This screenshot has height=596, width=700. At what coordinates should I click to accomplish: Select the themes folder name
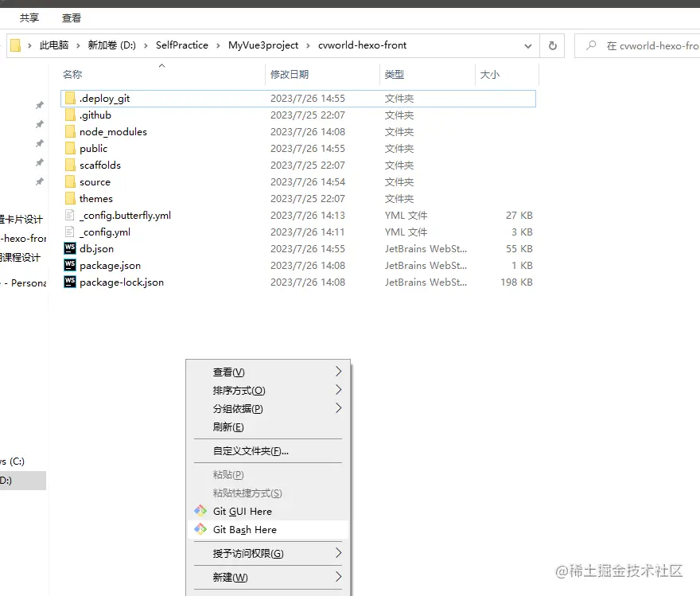[96, 199]
